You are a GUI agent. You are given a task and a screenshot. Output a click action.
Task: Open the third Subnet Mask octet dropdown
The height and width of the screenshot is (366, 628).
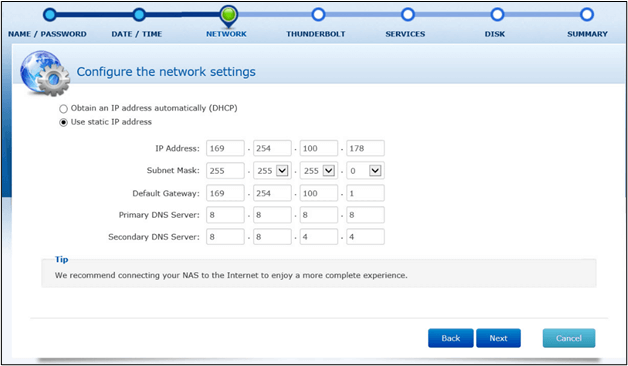[x=329, y=171]
